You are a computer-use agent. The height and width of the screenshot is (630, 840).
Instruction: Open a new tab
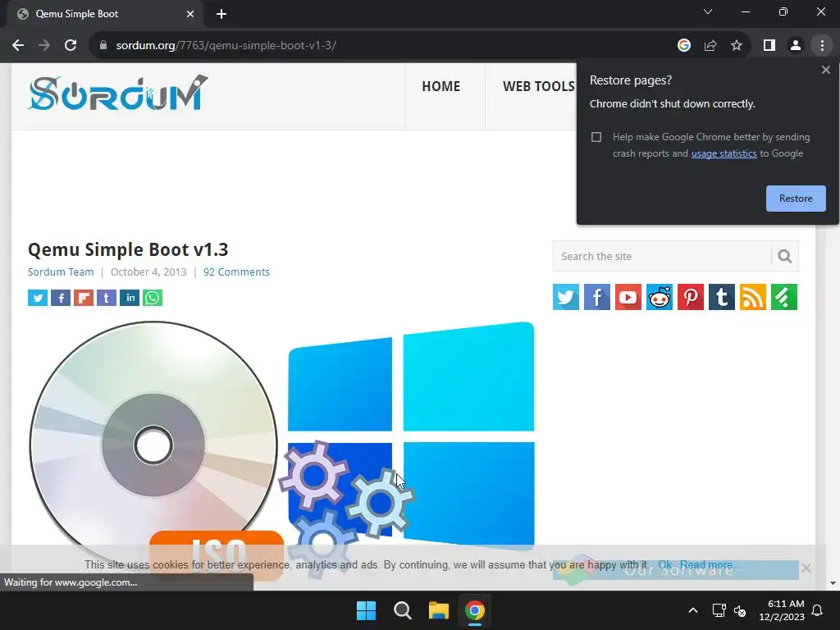pos(221,14)
